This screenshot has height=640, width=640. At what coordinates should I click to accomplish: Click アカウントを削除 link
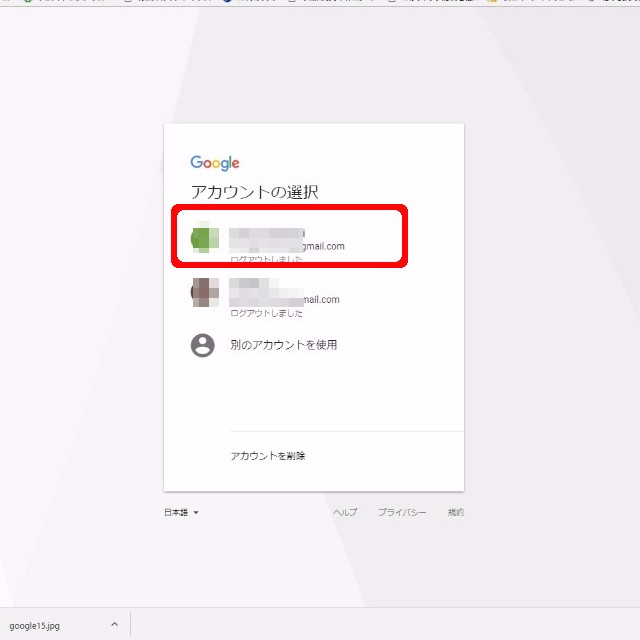pyautogui.click(x=268, y=456)
